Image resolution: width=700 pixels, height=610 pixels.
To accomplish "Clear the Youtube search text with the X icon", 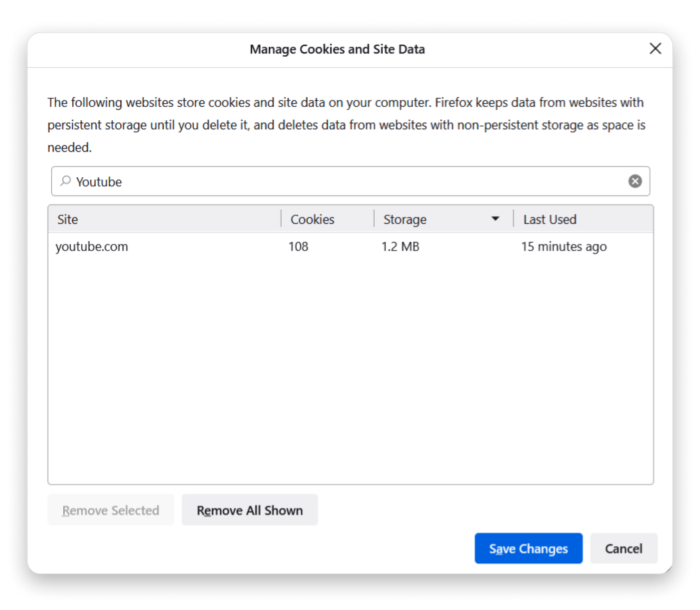I will coord(634,181).
